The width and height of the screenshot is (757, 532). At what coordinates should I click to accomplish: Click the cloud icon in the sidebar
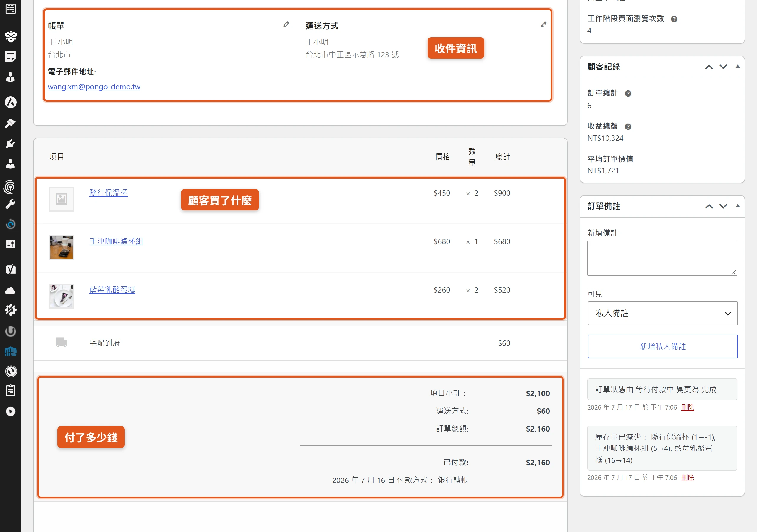(11, 291)
